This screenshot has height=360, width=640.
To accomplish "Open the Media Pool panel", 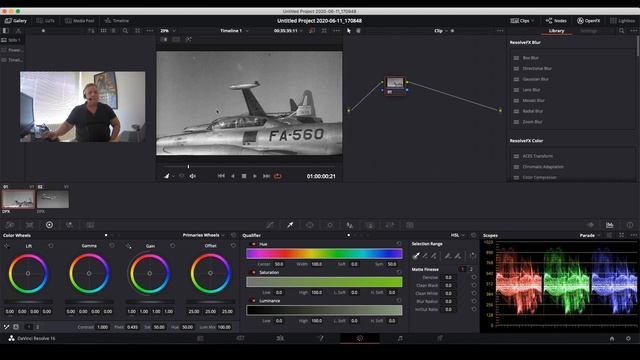I will coord(80,20).
